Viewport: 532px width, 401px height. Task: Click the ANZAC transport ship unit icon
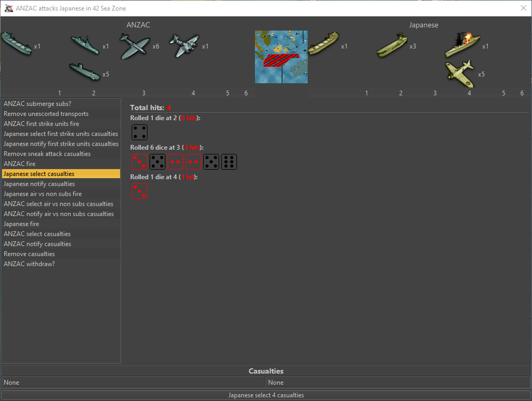coord(16,44)
